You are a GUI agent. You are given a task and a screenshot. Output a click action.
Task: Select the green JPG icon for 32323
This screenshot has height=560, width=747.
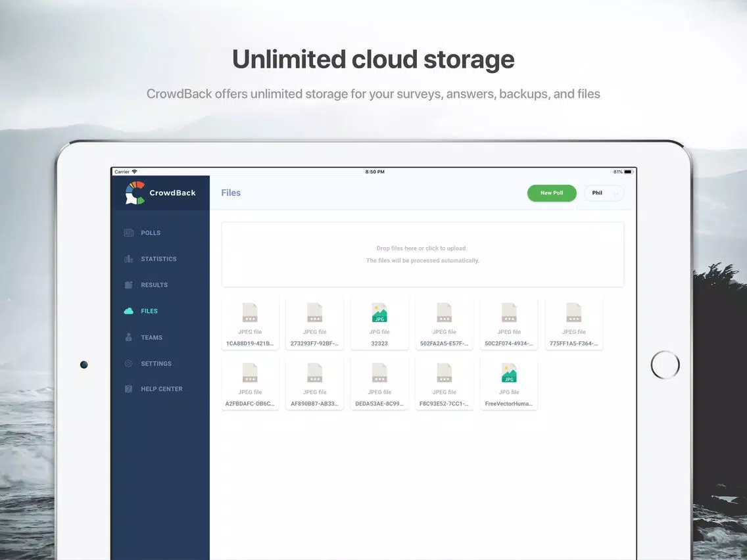[379, 312]
